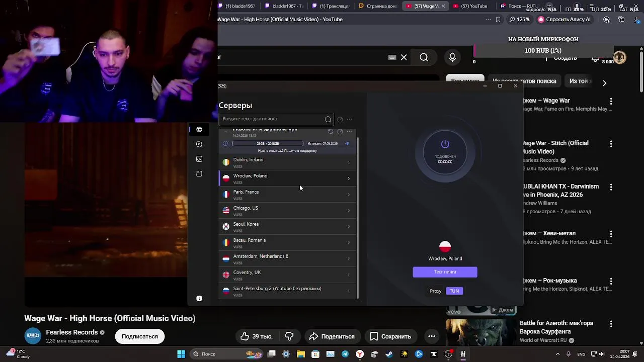
Task: Open the three-dot menu beside server search
Action: coord(350,119)
